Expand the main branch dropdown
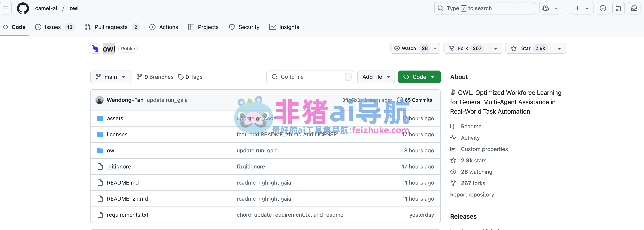 pos(111,77)
